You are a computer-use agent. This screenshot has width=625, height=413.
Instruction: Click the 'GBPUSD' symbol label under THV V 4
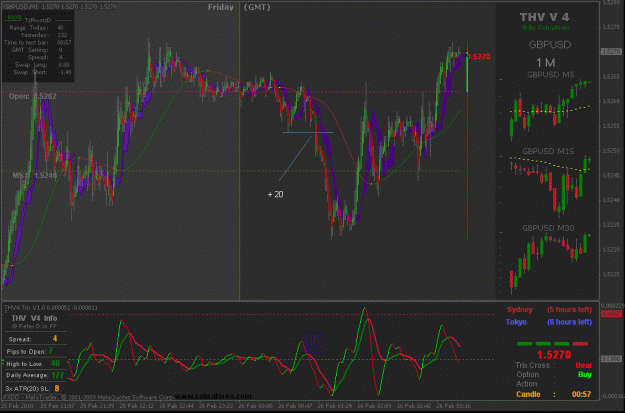550,45
